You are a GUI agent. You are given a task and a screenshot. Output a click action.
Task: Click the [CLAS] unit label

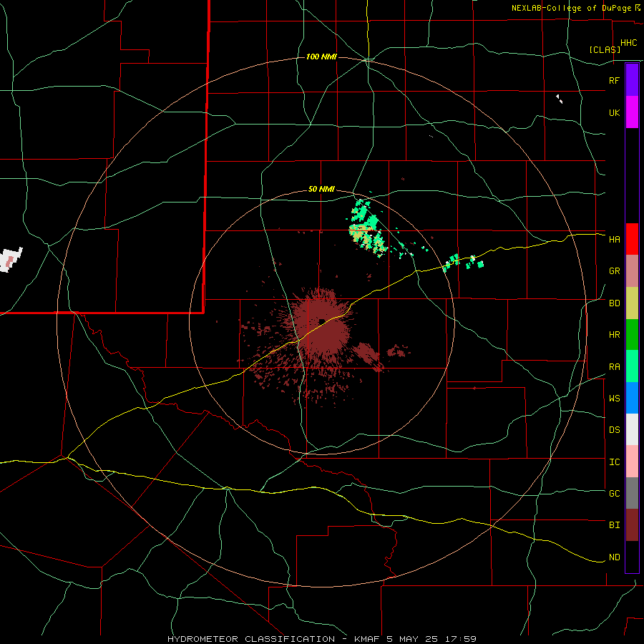(605, 49)
